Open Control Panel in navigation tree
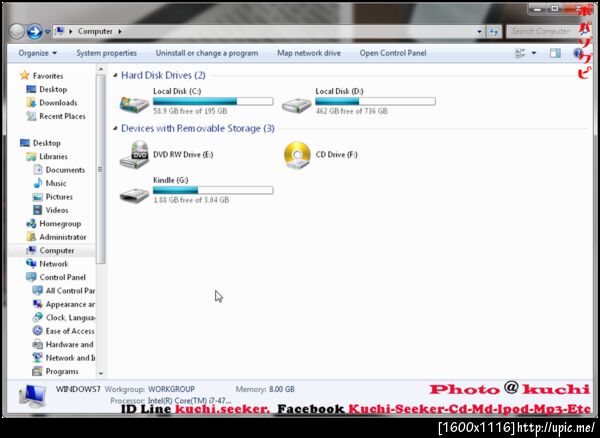The height and width of the screenshot is (438, 600). pyautogui.click(x=62, y=277)
